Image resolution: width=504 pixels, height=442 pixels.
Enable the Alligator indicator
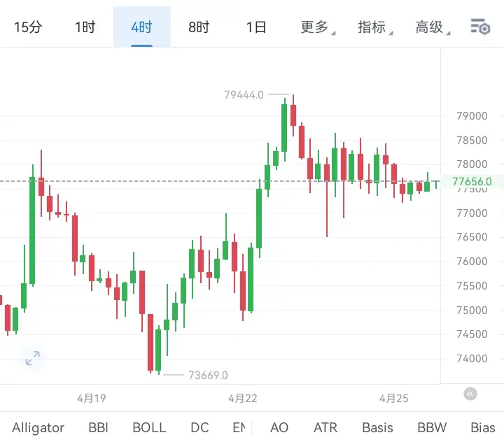(38, 428)
